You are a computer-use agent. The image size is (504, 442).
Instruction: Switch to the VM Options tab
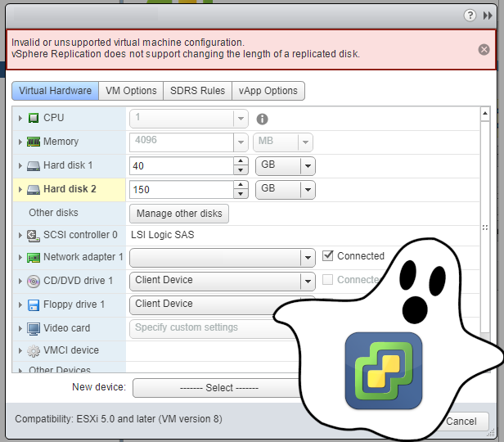[131, 91]
